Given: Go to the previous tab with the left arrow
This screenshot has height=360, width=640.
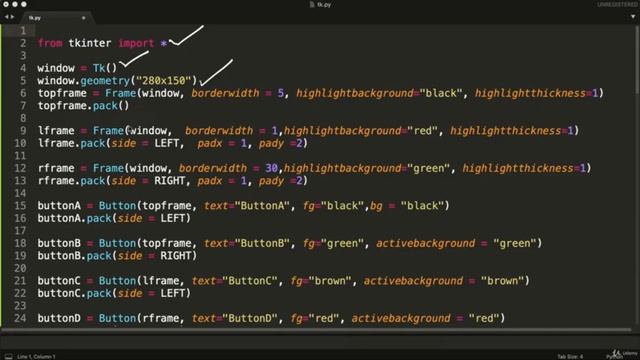Looking at the screenshot, I should click(x=6, y=17).
